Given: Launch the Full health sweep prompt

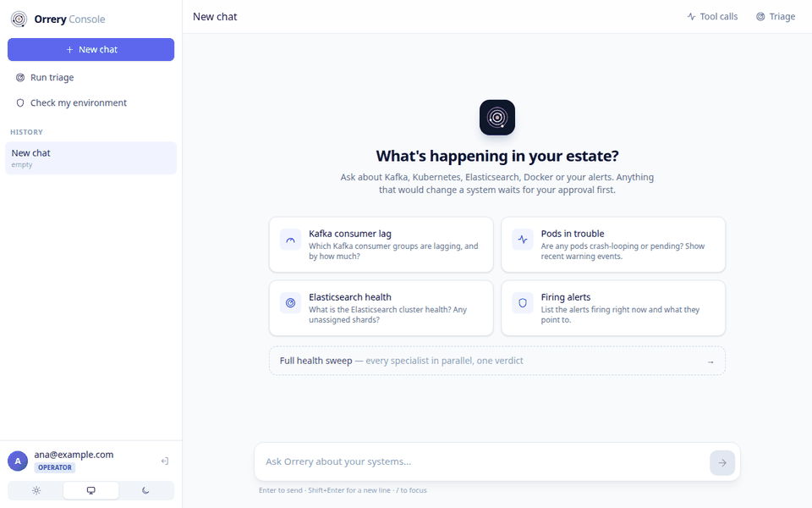Looking at the screenshot, I should pos(497,361).
